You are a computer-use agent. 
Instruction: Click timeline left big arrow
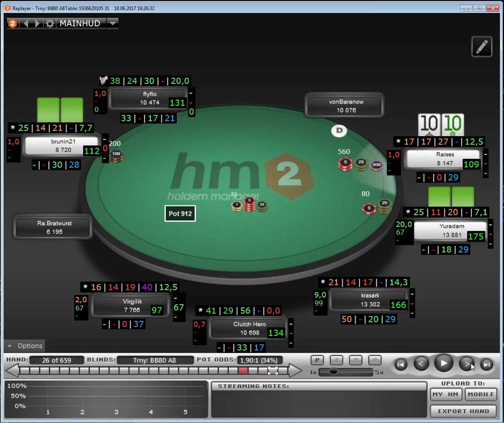click(x=12, y=370)
